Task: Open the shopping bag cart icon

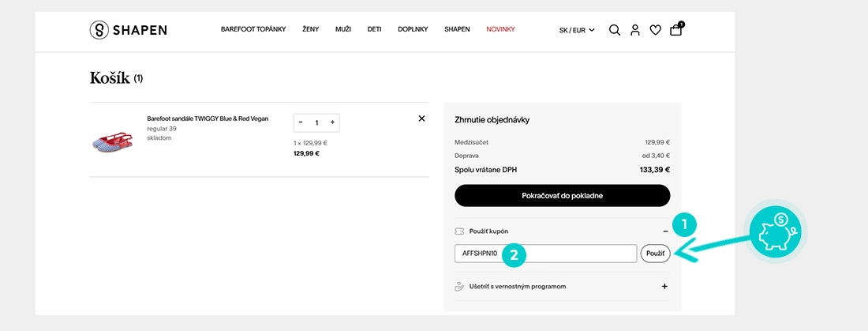Action: [x=676, y=28]
